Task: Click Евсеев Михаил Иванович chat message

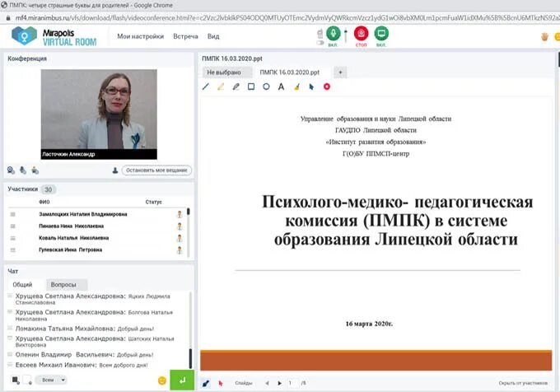Action: (x=82, y=365)
